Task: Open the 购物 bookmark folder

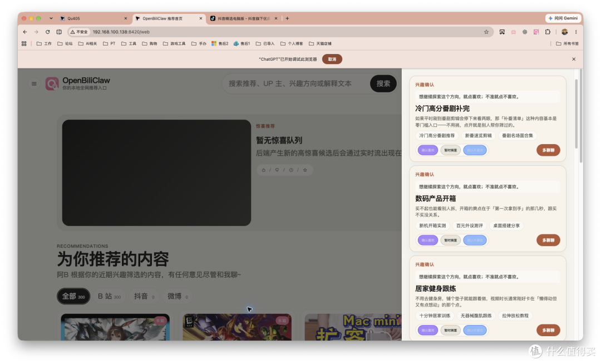Action: coord(150,43)
